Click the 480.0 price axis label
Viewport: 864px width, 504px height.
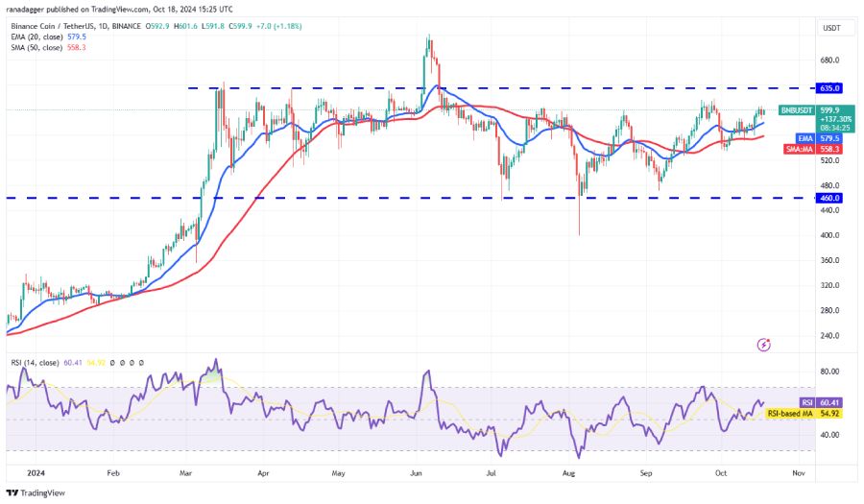click(829, 185)
